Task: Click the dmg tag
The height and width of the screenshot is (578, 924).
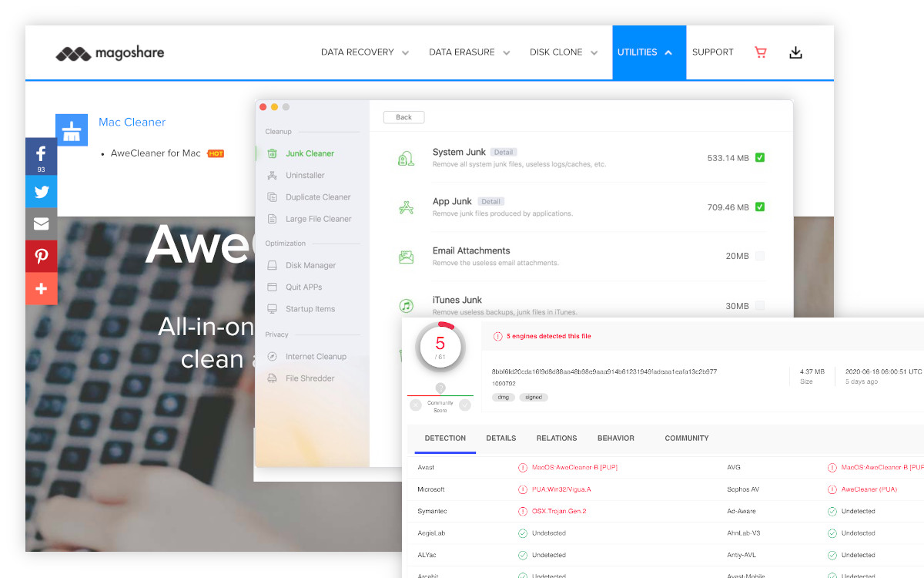Action: click(x=504, y=398)
